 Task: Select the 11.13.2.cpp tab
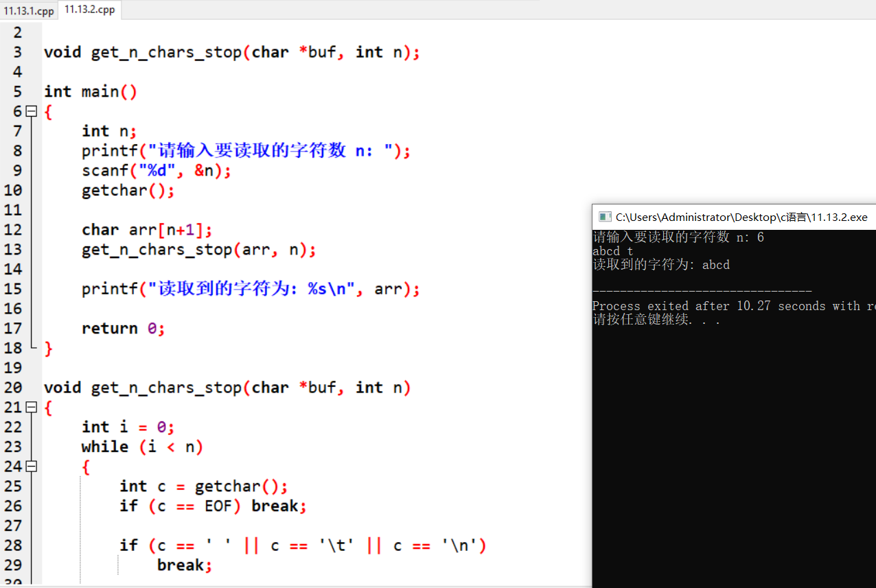(89, 10)
